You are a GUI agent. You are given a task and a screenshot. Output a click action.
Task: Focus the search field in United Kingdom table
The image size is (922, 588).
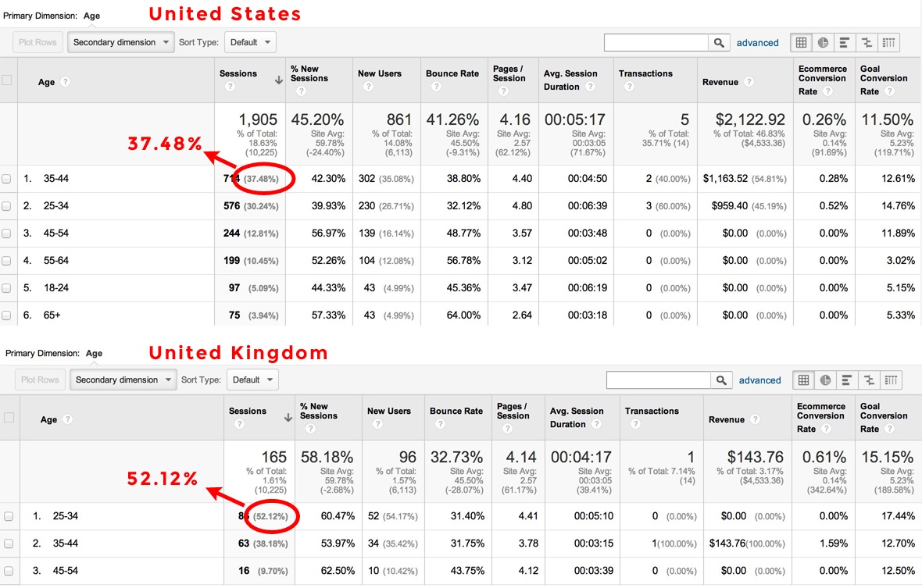(x=658, y=380)
